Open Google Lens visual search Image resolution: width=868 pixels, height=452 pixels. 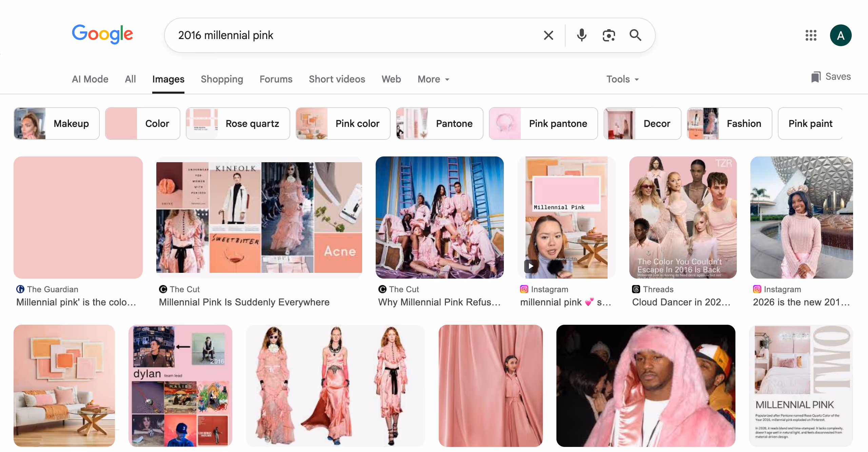609,35
